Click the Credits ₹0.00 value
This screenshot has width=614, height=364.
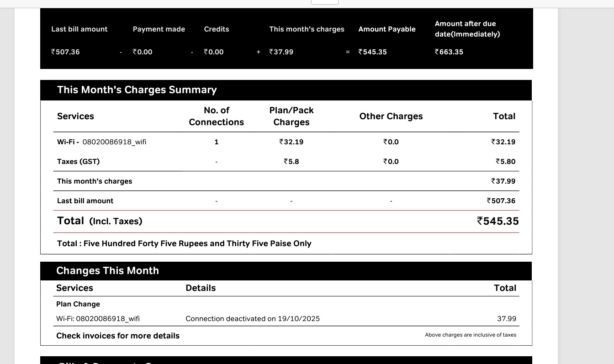(214, 52)
